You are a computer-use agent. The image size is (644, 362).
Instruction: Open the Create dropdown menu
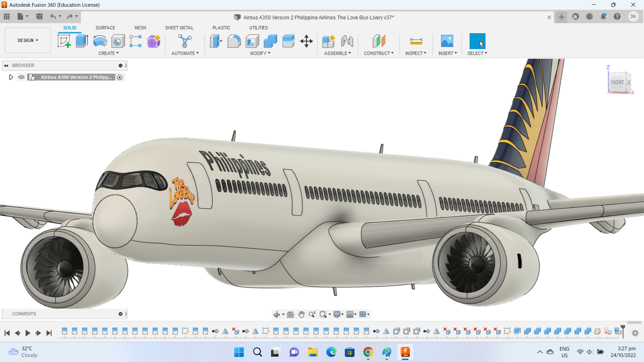pos(108,53)
